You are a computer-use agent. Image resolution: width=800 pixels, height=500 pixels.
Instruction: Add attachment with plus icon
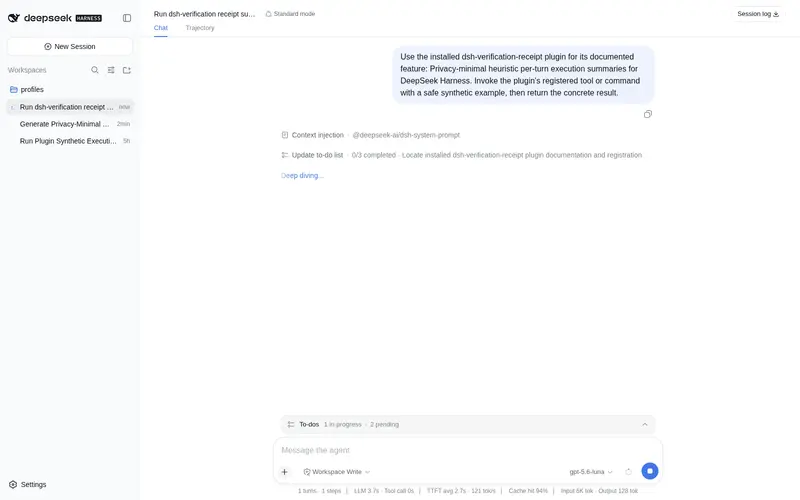click(x=285, y=472)
